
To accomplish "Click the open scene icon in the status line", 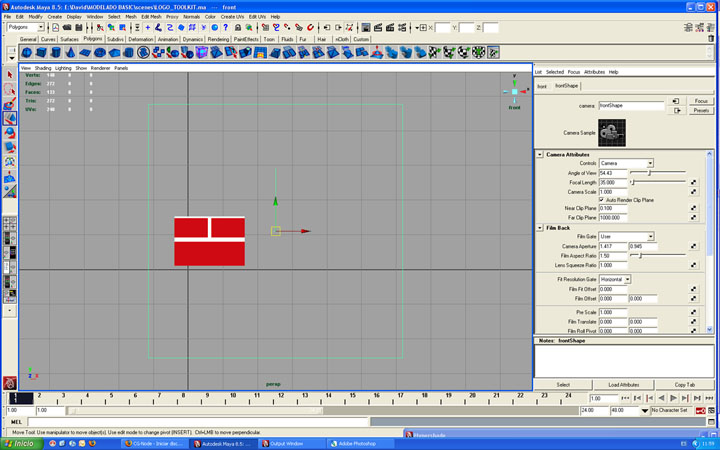I will (x=67, y=28).
